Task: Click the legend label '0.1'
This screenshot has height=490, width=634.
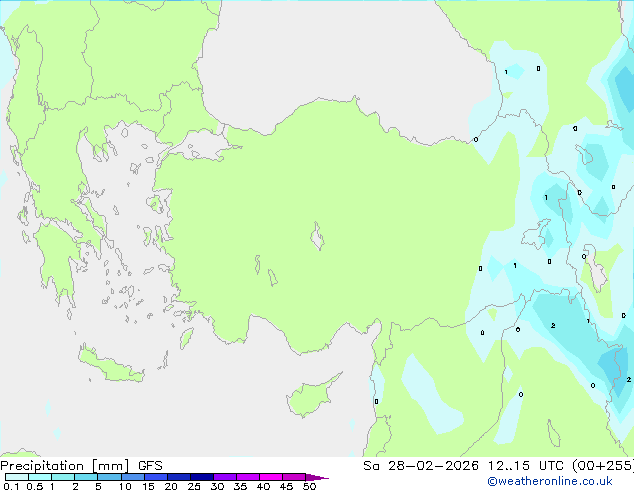Action: click(x=11, y=486)
